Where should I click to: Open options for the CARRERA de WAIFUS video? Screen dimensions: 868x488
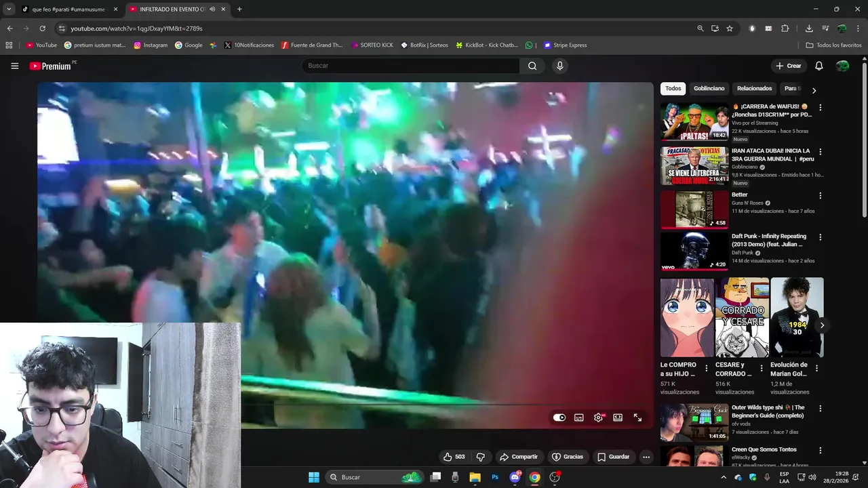click(x=820, y=107)
